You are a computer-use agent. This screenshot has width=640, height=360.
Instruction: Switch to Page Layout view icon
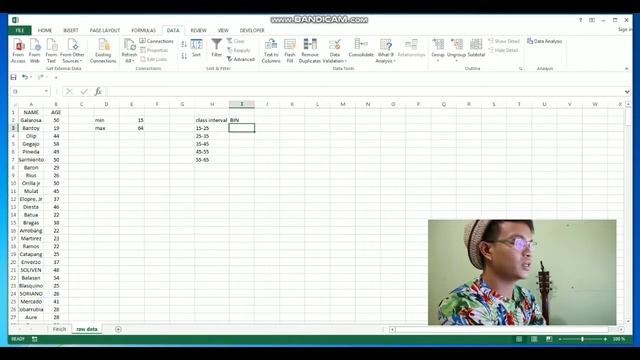click(x=534, y=339)
